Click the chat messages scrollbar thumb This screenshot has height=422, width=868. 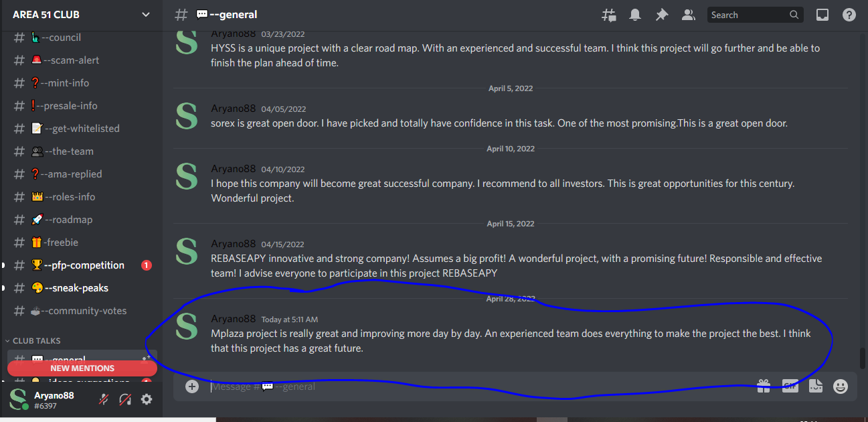point(863,358)
